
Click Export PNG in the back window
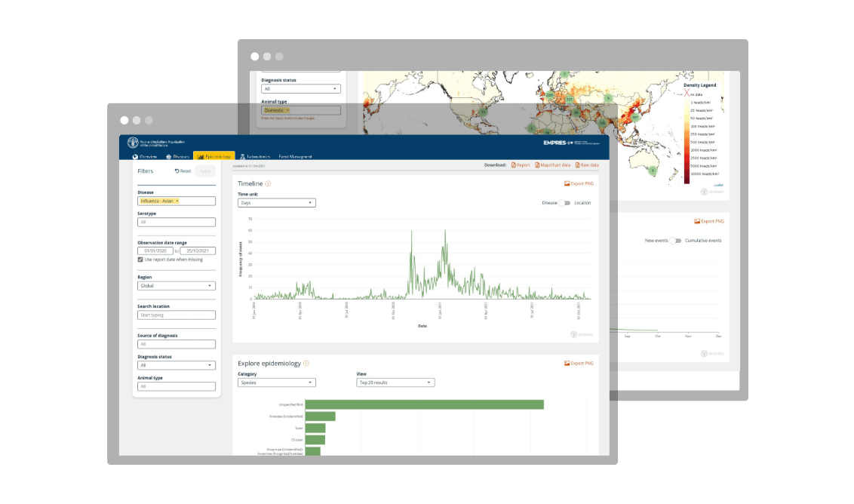(x=709, y=221)
